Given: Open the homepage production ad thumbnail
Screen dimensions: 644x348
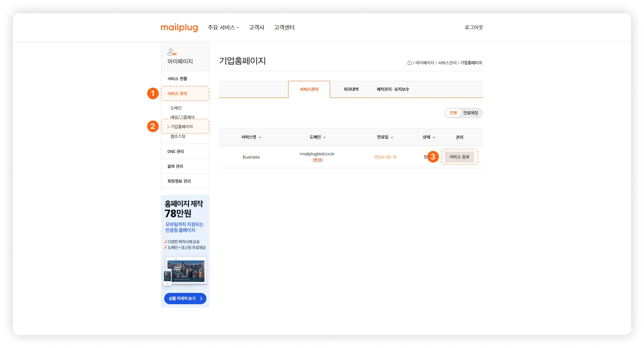Looking at the screenshot, I should click(x=185, y=271).
